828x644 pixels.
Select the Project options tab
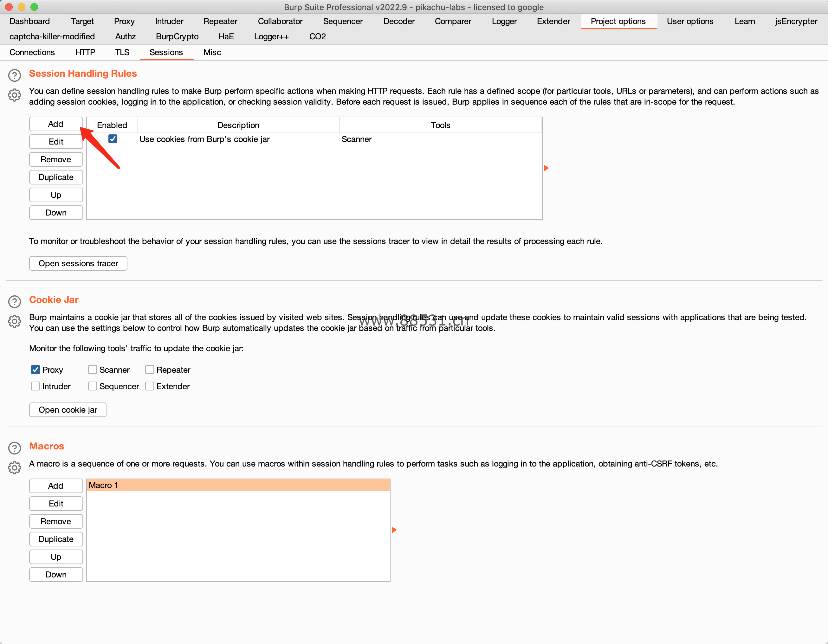(x=618, y=21)
